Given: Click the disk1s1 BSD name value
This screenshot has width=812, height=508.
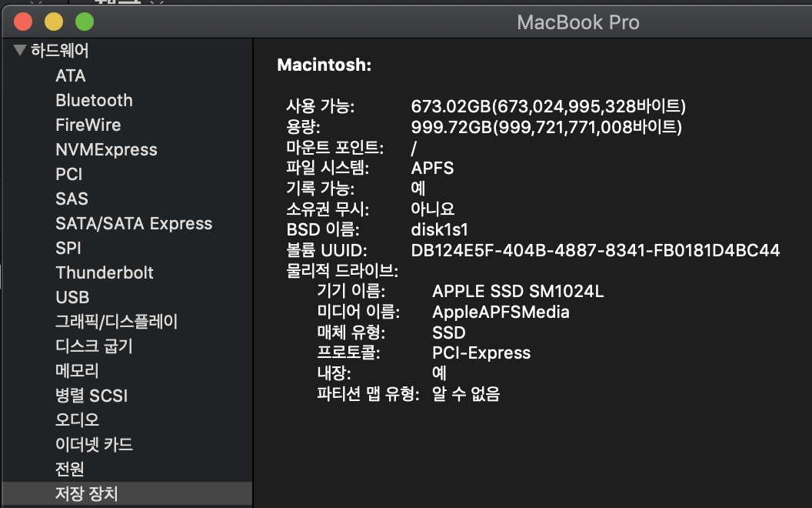Looking at the screenshot, I should coord(439,229).
